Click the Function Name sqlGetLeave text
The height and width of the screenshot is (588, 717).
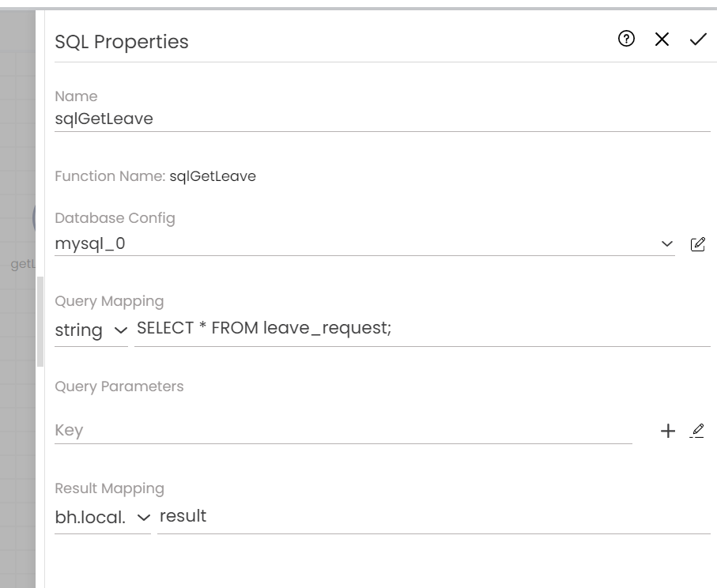point(213,176)
